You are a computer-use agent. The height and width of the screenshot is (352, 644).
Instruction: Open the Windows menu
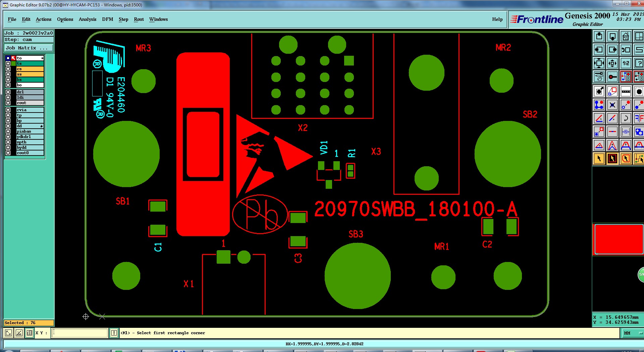(x=159, y=19)
